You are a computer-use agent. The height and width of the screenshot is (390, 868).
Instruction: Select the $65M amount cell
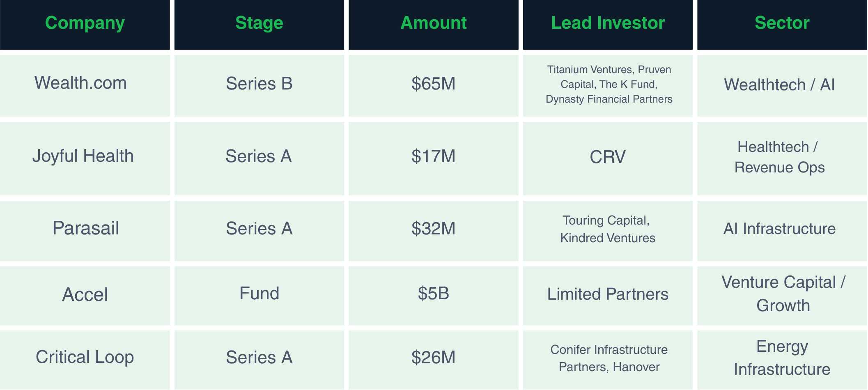(x=434, y=85)
